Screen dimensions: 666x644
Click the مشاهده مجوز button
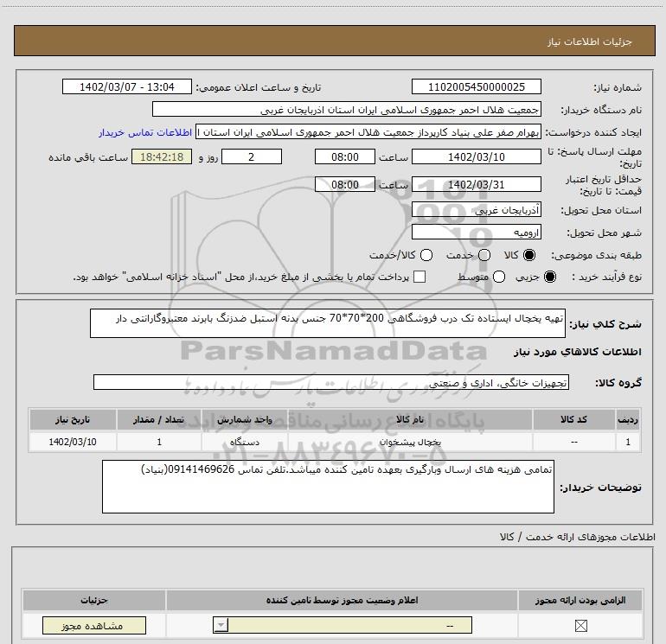tap(94, 625)
